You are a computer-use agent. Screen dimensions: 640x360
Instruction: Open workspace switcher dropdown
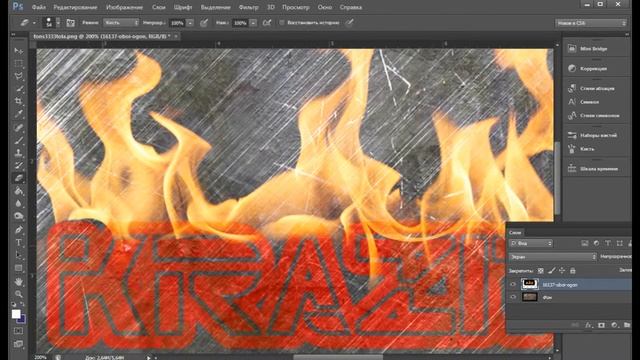point(591,23)
